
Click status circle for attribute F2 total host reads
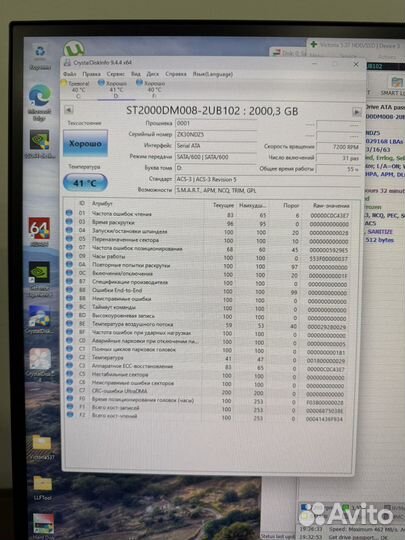pyautogui.click(x=70, y=414)
